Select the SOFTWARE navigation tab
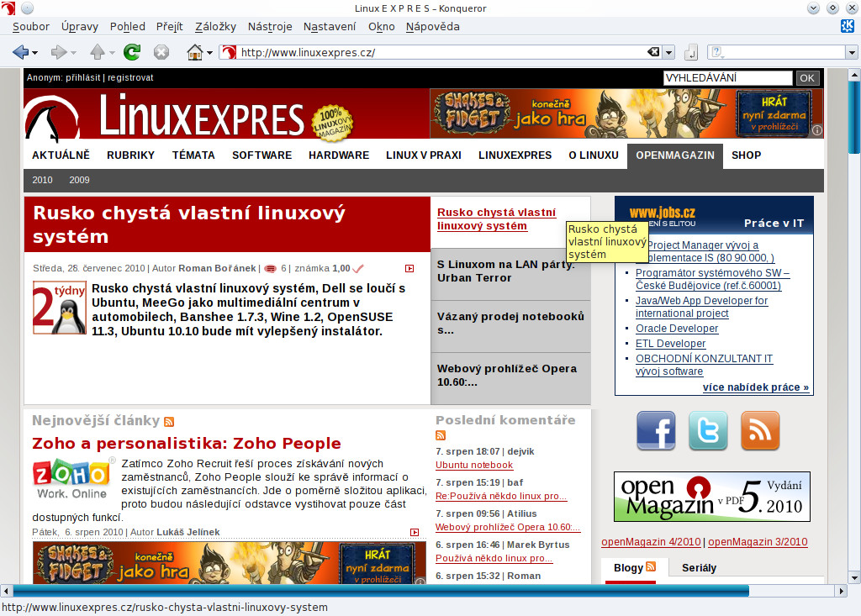 coord(262,155)
